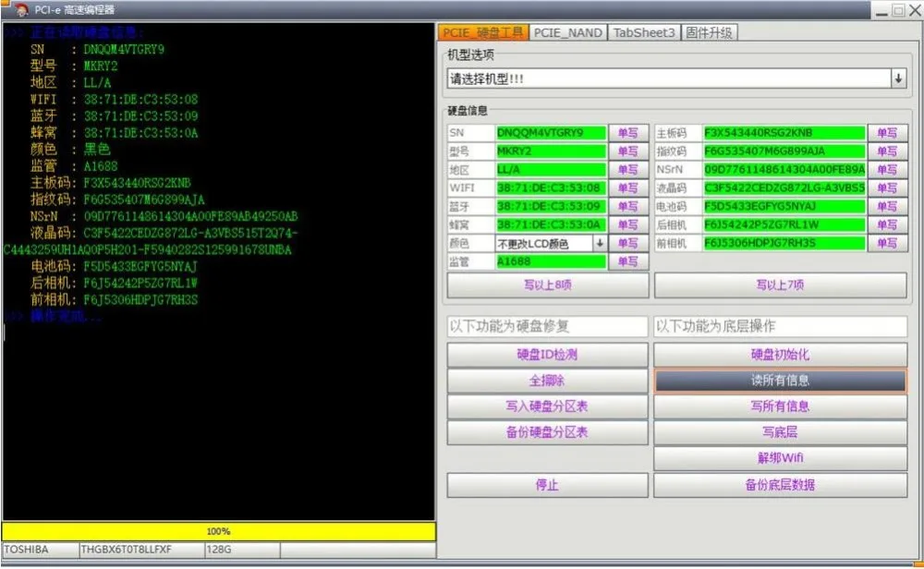Viewport: 924px width, 569px height.
Task: Click 单写 next to the NSrN field
Action: (887, 170)
